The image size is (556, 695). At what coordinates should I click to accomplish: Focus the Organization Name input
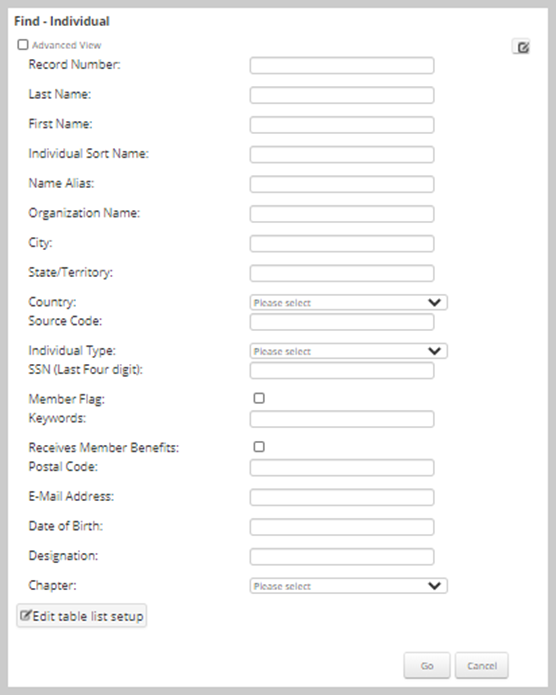point(342,214)
